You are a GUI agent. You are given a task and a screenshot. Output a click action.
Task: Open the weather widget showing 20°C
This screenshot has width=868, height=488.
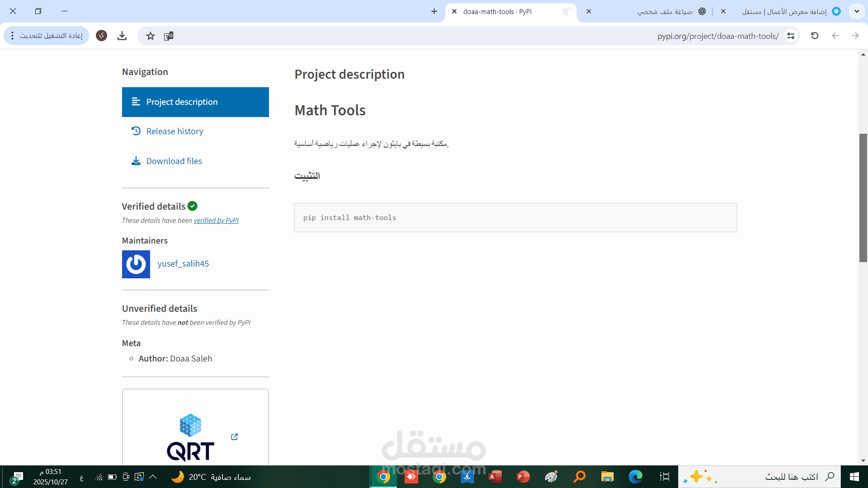[x=211, y=477]
